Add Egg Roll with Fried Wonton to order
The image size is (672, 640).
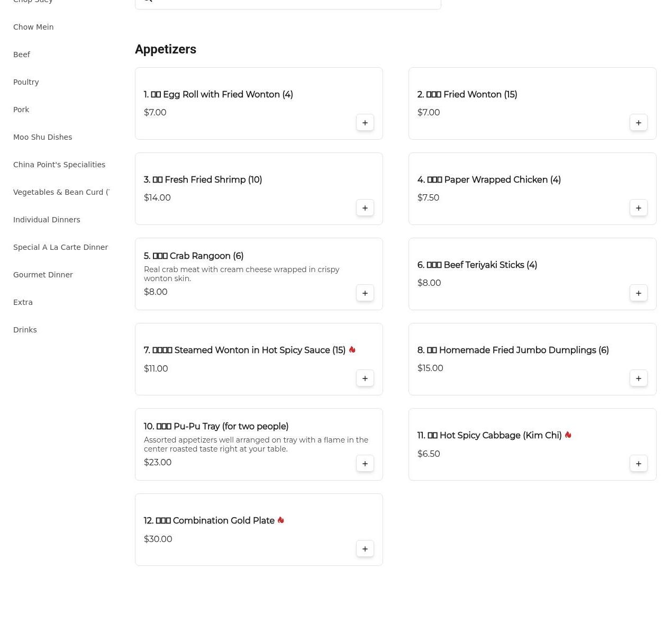(365, 123)
